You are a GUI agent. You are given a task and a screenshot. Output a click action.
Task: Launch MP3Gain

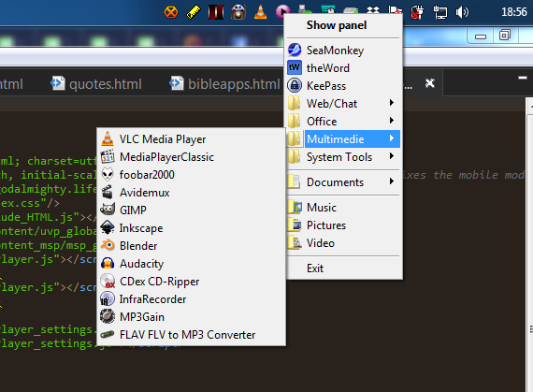click(191, 317)
